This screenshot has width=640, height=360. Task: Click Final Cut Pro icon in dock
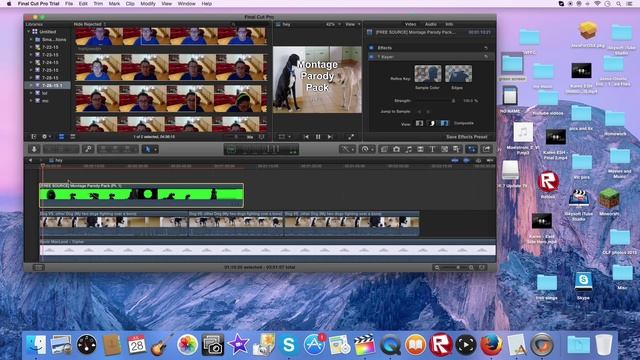click(364, 344)
